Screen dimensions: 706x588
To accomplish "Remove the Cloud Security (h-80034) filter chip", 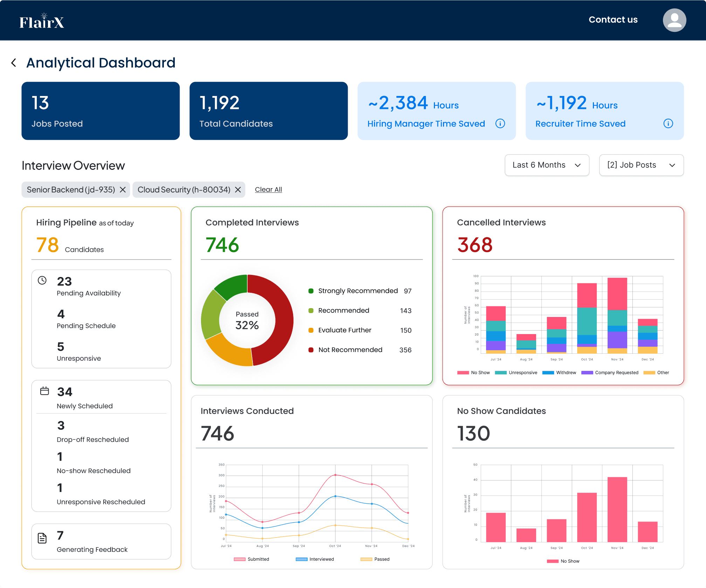I will (238, 190).
